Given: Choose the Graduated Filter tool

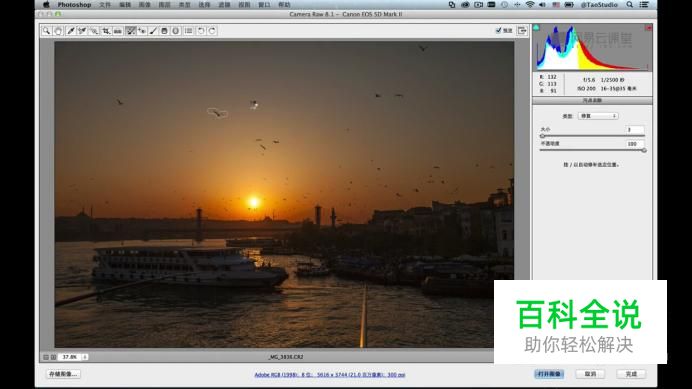Looking at the screenshot, I should 164,31.
